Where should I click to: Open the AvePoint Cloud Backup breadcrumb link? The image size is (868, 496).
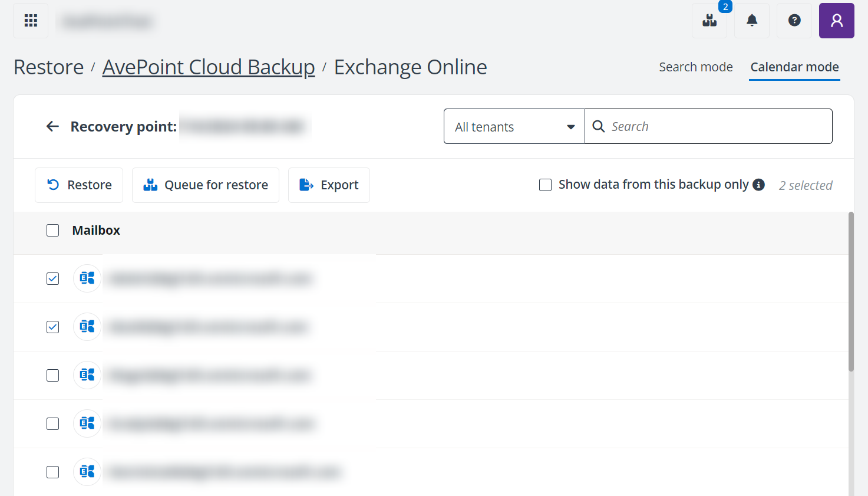click(x=209, y=67)
